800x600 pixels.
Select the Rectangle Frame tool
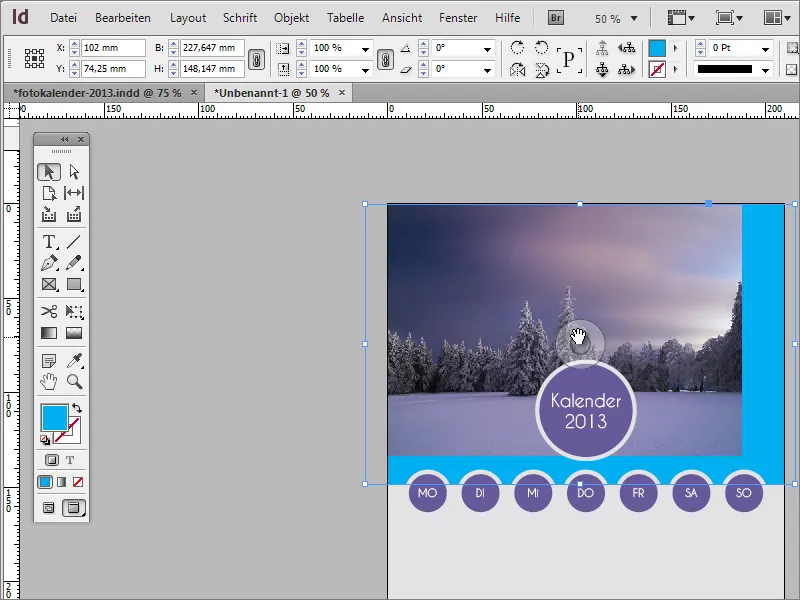(x=49, y=284)
